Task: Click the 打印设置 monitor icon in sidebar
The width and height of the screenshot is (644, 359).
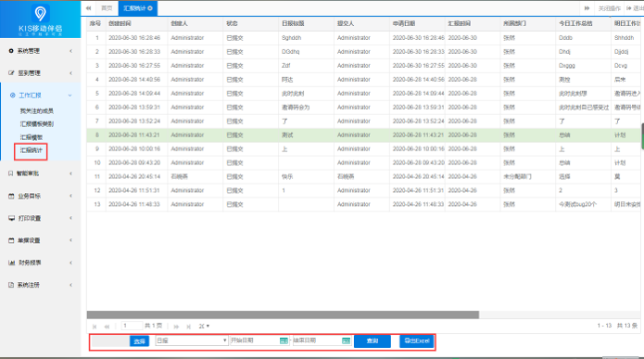Action: [11, 218]
